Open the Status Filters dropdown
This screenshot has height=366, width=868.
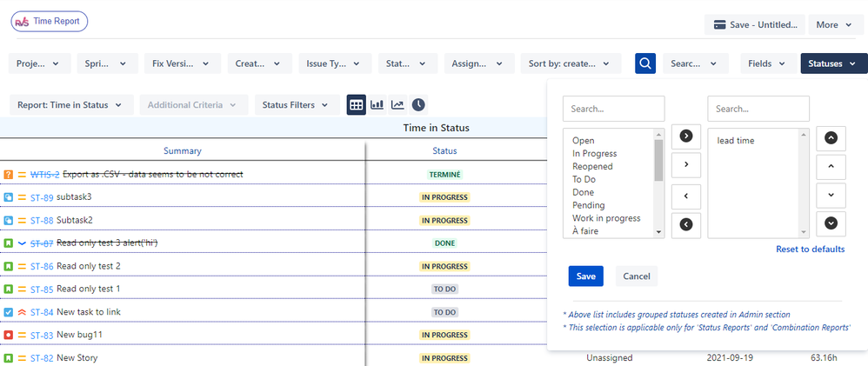click(x=297, y=104)
